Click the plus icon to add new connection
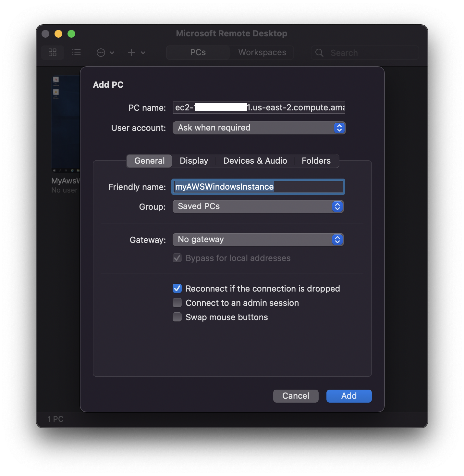The width and height of the screenshot is (464, 476). coord(131,52)
